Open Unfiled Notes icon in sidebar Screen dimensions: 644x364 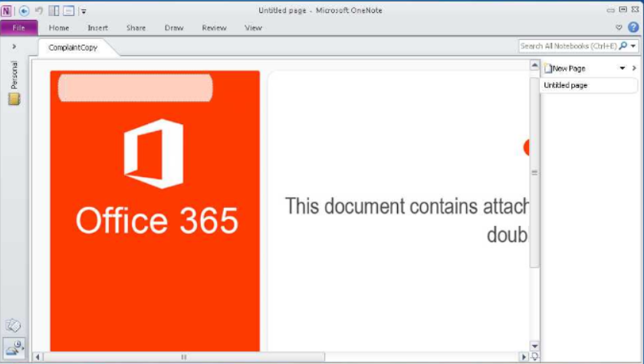tap(13, 326)
